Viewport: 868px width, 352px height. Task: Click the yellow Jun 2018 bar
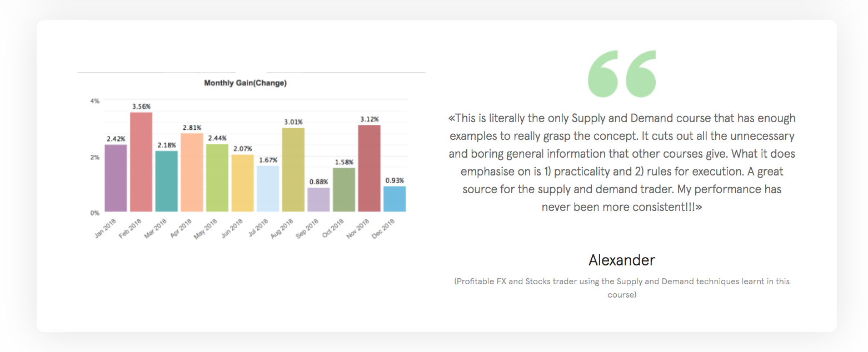(242, 183)
